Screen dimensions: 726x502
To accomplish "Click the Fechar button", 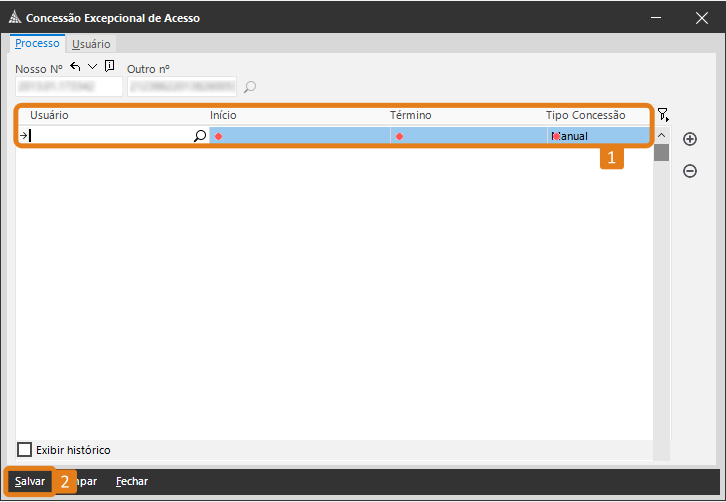I will [131, 481].
